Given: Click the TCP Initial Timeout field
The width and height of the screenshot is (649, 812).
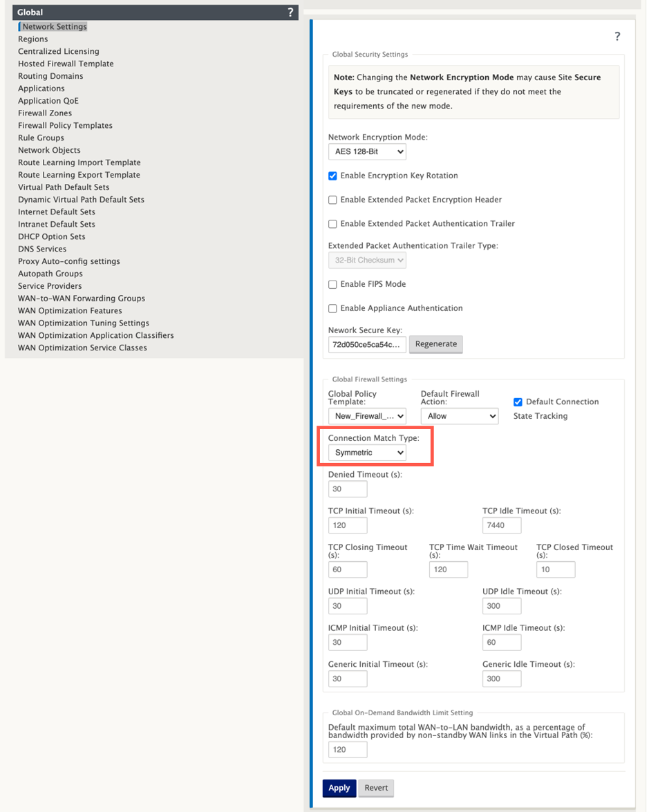Looking at the screenshot, I should point(348,525).
